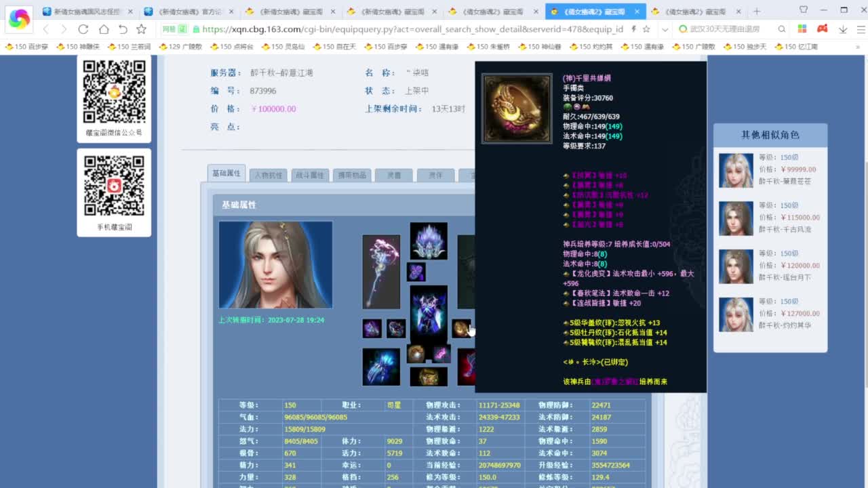Screen dimensions: 868x488
Task: Open similar character 醉千秋-千古风流
Action: (785, 230)
